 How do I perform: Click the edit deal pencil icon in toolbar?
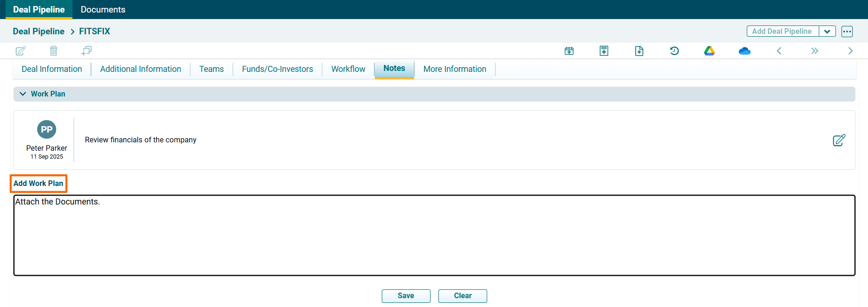click(20, 51)
